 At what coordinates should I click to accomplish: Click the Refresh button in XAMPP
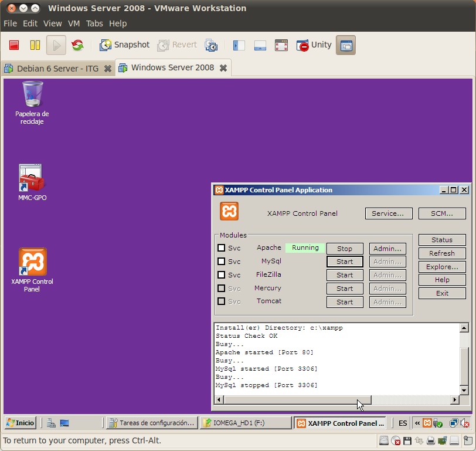[441, 253]
